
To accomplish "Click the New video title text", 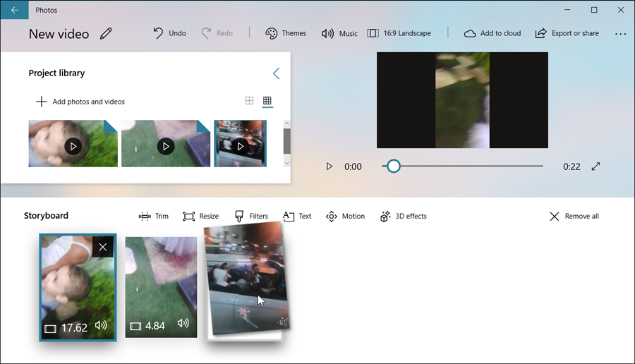I will [x=59, y=34].
